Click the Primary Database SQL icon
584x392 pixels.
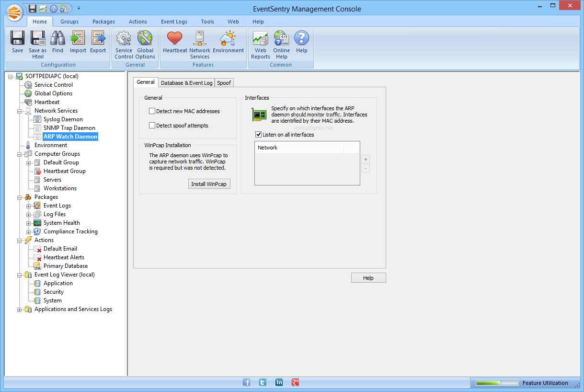[37, 266]
